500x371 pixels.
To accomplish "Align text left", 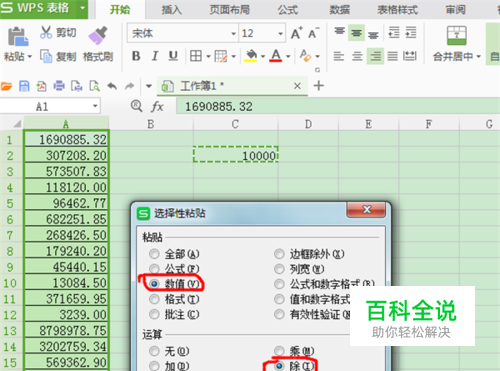I will click(x=339, y=56).
